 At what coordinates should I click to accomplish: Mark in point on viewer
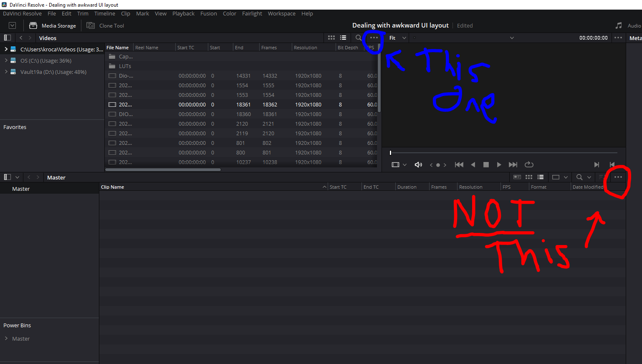pyautogui.click(x=597, y=165)
